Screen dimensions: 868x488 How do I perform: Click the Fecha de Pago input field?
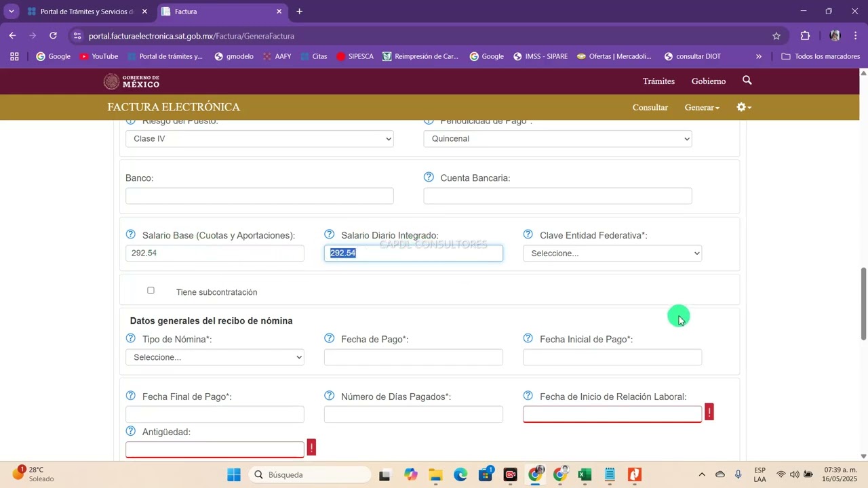[x=414, y=357]
